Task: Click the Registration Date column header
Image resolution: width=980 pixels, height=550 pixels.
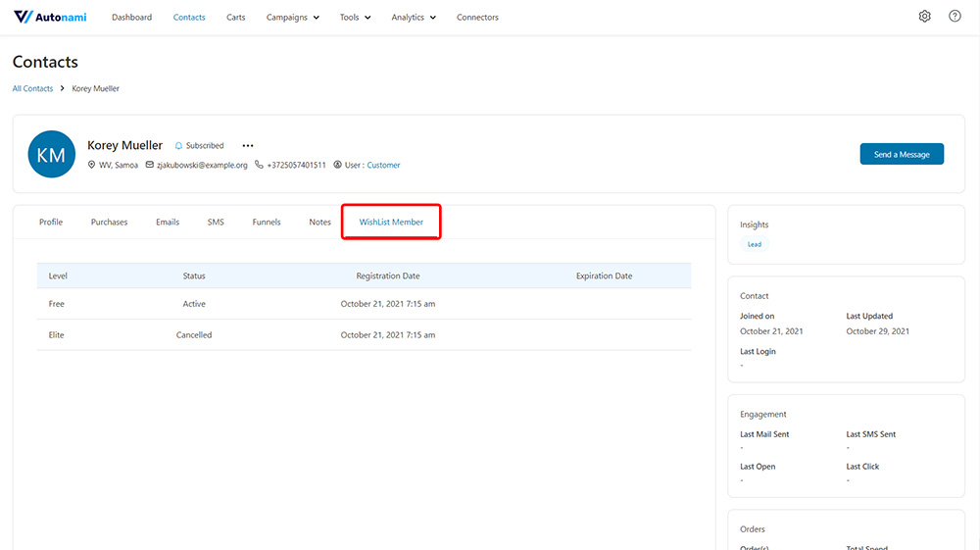Action: point(388,275)
